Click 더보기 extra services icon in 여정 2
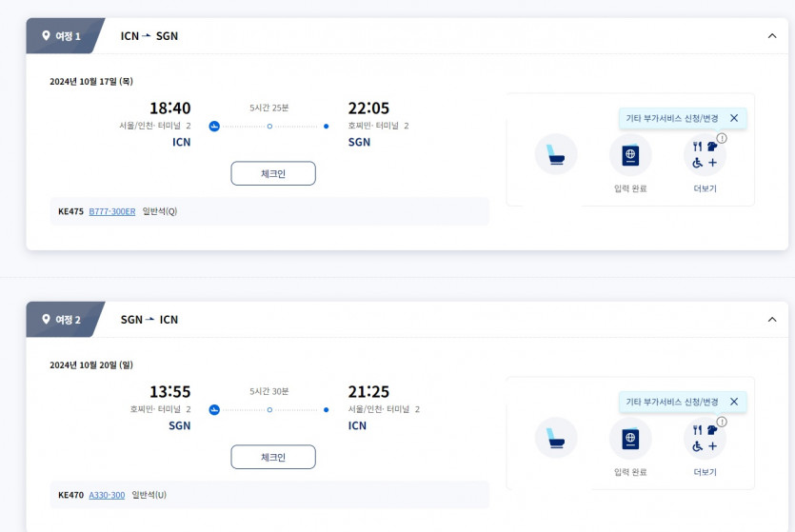Screen dimensions: 795x532 pos(705,439)
